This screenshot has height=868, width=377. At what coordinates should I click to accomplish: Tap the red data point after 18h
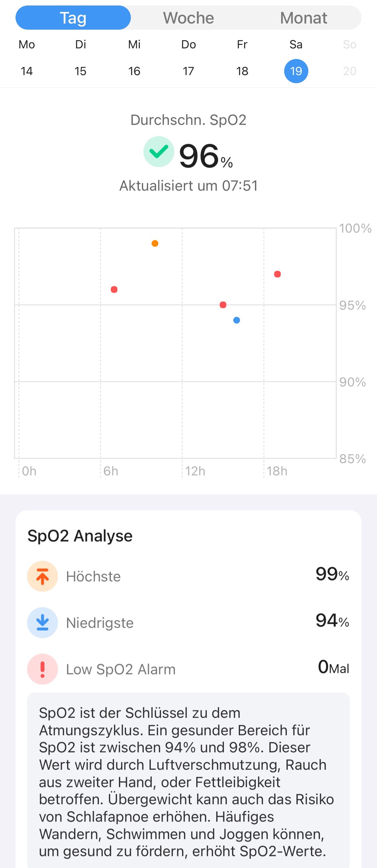click(277, 274)
